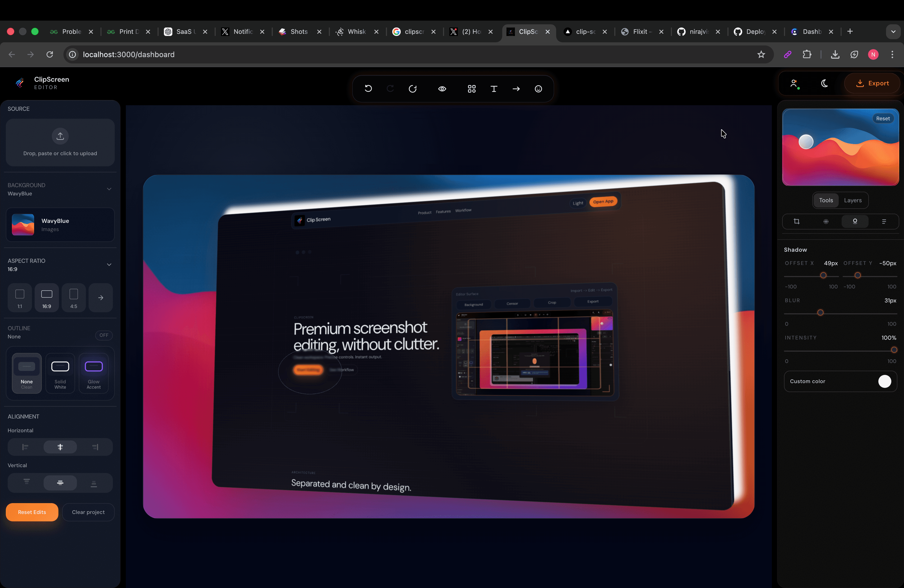Open a new browser tab

tap(850, 31)
